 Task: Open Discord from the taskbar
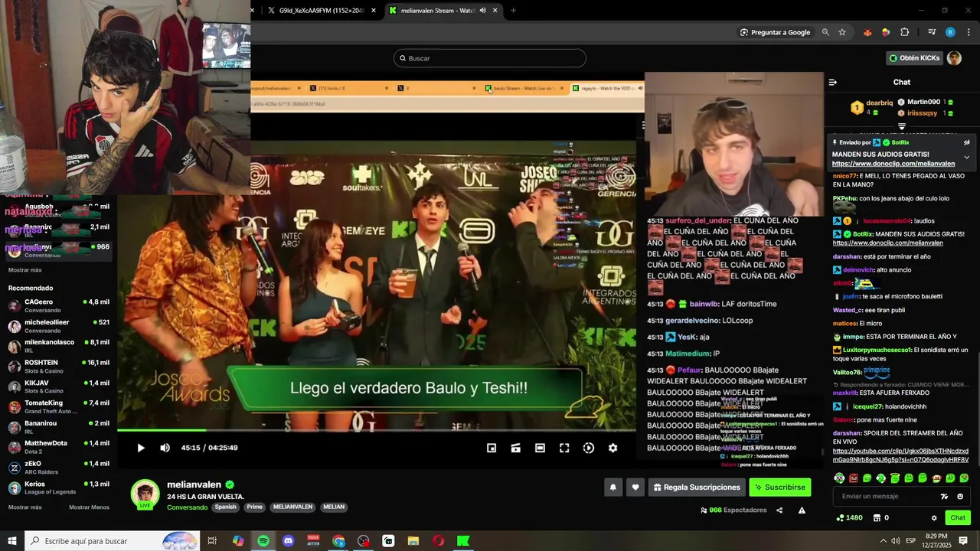point(288,541)
